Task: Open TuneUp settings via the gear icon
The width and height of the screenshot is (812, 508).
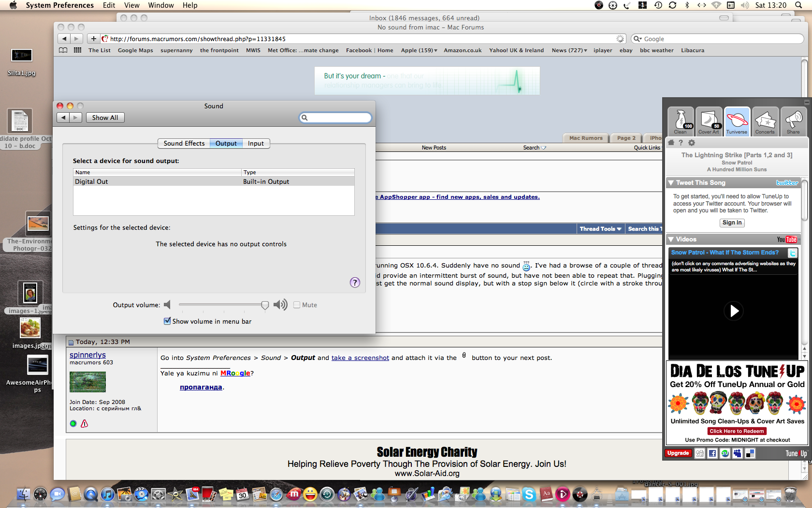Action: coord(691,143)
